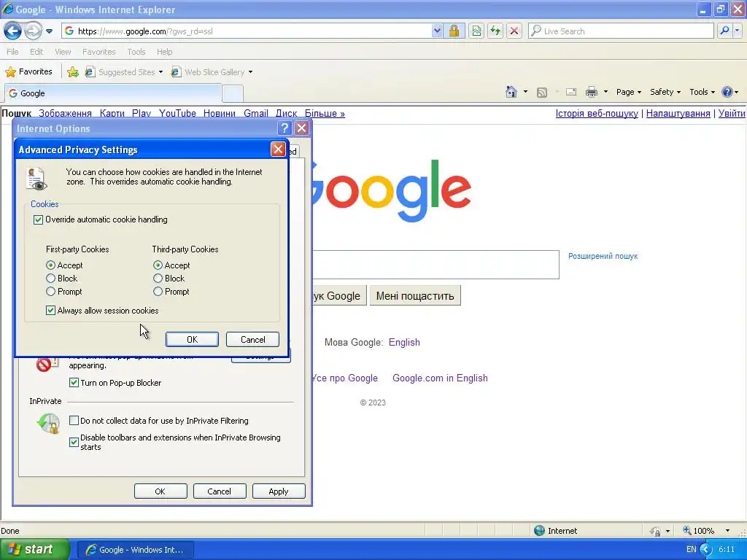Viewport: 747px width, 560px height.
Task: Switch Google language to English link
Action: (x=404, y=343)
